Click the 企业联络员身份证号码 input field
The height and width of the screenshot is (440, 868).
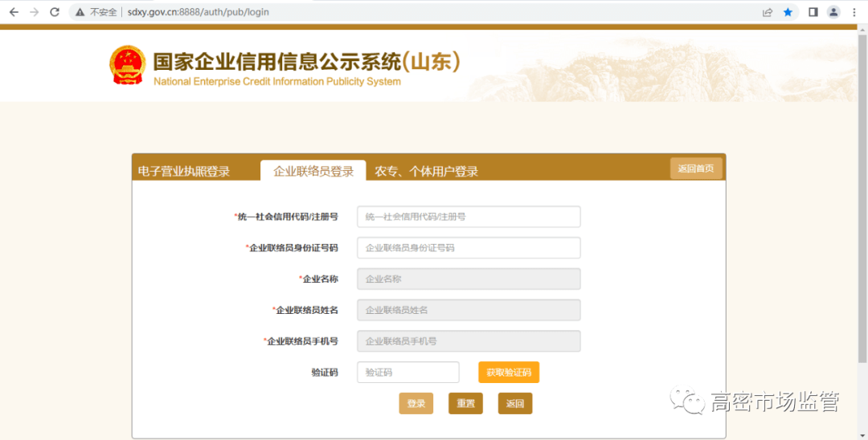click(469, 248)
